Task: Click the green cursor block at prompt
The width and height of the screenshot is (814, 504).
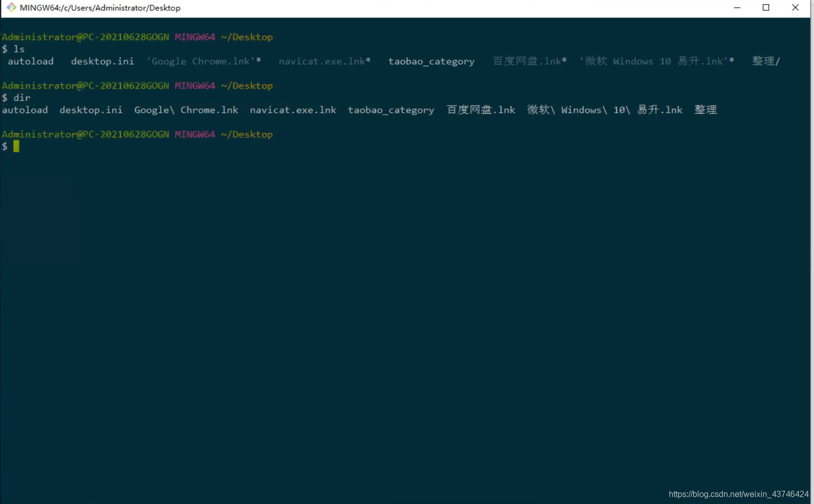Action: coord(16,146)
